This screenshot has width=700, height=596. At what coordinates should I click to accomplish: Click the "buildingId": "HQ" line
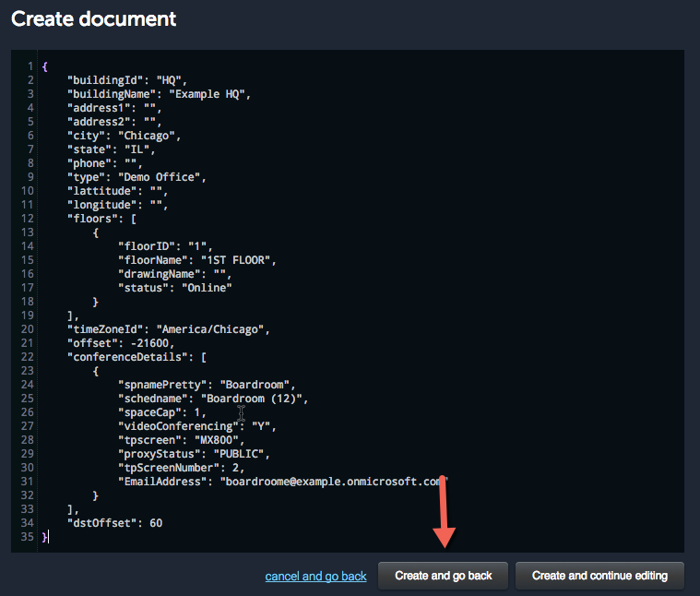[x=127, y=80]
